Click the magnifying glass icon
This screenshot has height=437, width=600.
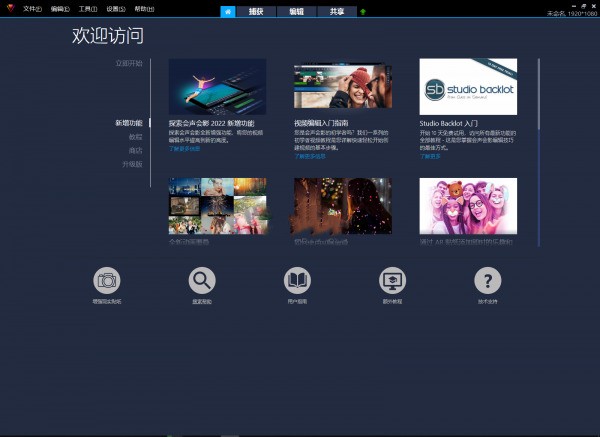[x=202, y=281]
